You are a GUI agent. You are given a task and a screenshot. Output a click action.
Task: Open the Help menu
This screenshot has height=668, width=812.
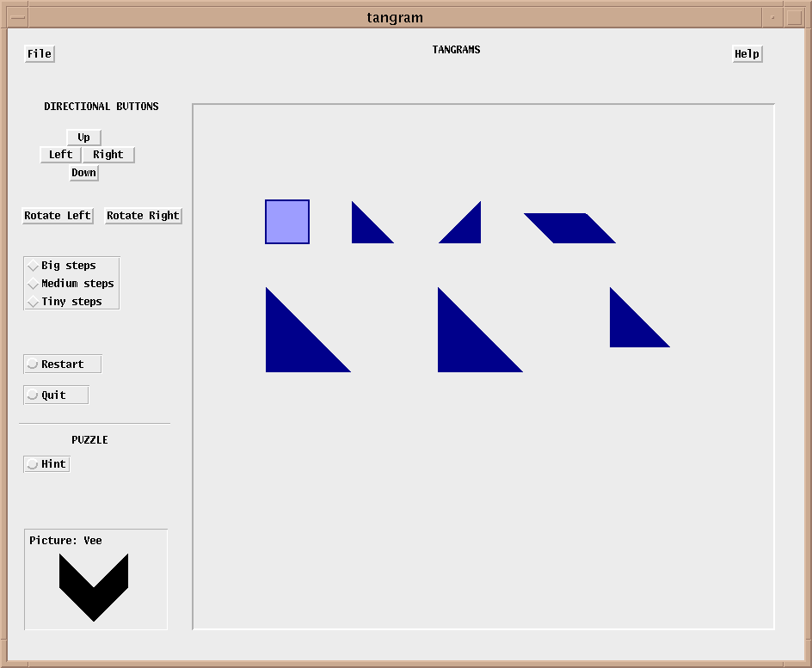tap(747, 54)
